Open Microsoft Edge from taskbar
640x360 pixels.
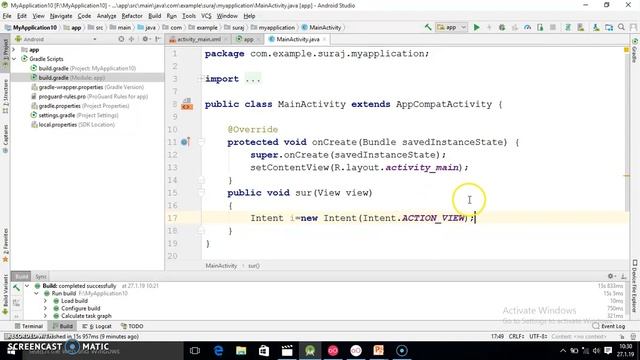click(218, 350)
